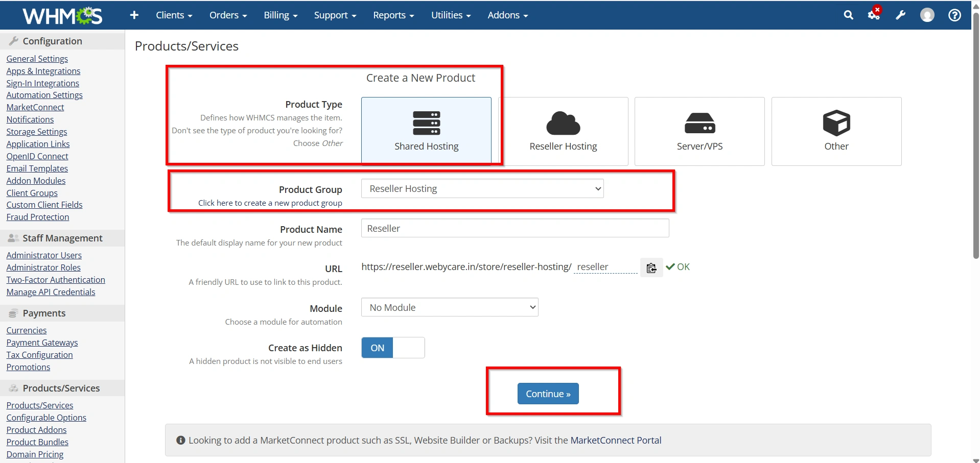This screenshot has width=980, height=463.
Task: Open OpenID Connect
Action: (37, 156)
